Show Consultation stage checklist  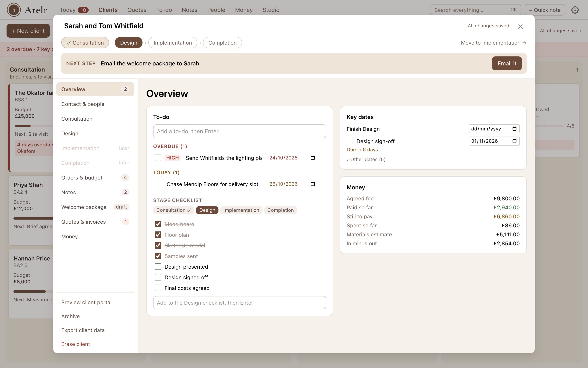[x=174, y=210]
